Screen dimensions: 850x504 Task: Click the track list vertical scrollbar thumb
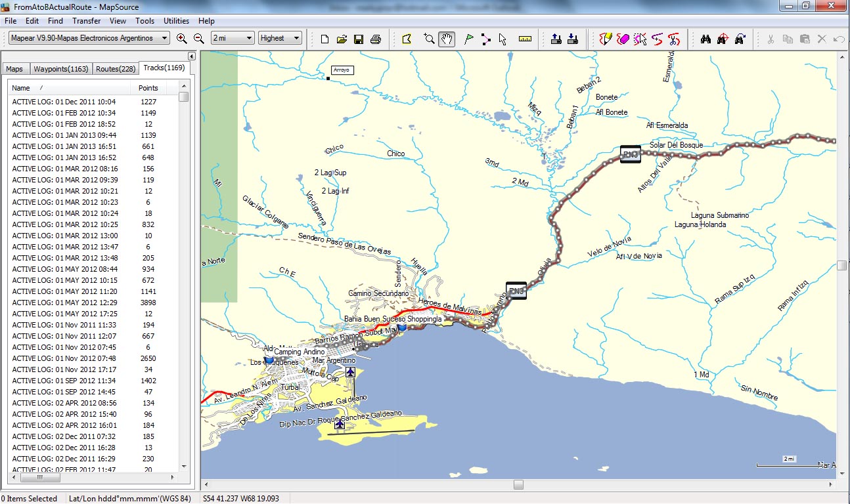184,97
